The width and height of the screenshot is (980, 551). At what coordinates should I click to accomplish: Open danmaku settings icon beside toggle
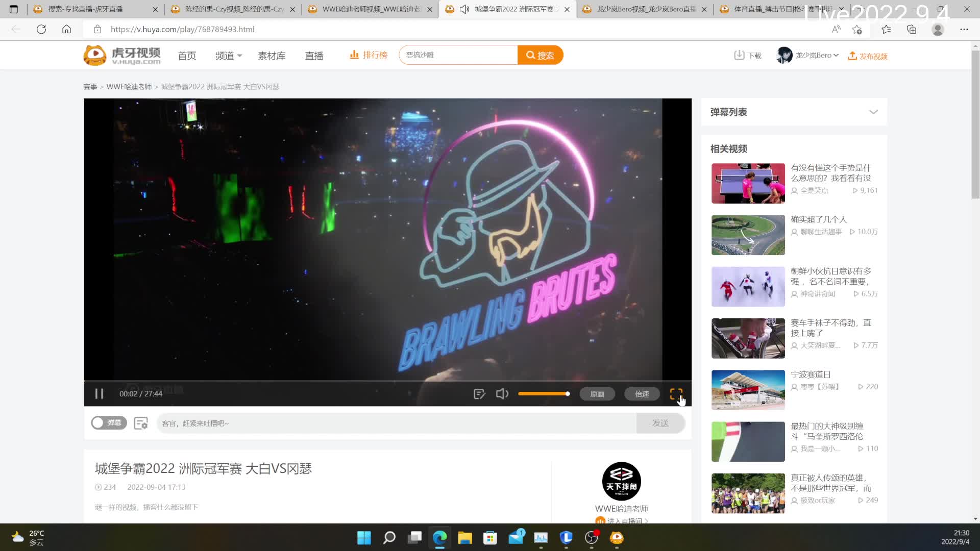[x=141, y=423]
